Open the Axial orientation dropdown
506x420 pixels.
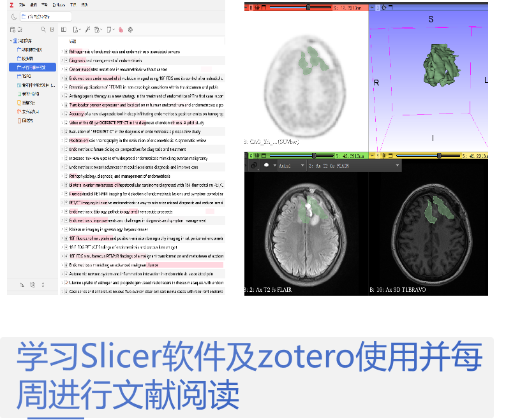point(292,166)
